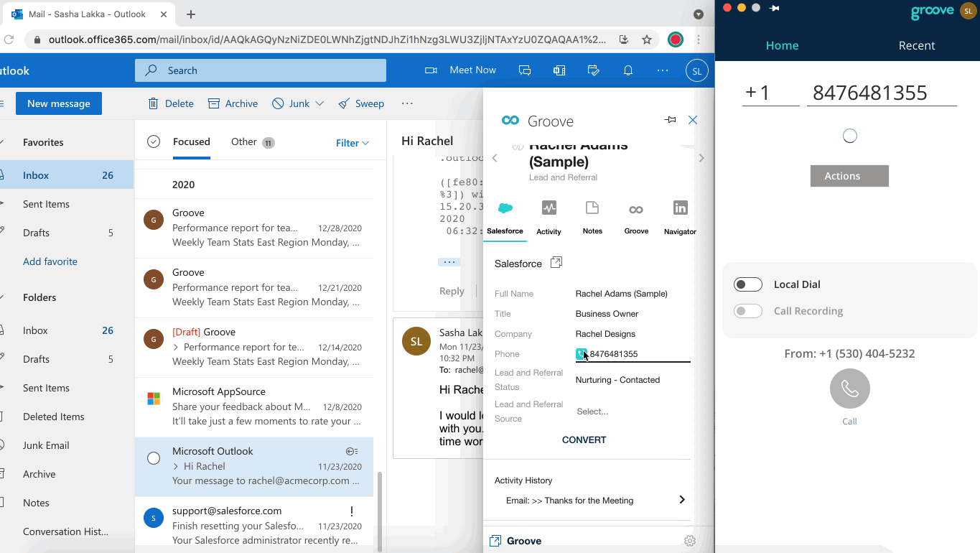The image size is (980, 553).
Task: Click the Actions button in dialer
Action: tap(849, 176)
